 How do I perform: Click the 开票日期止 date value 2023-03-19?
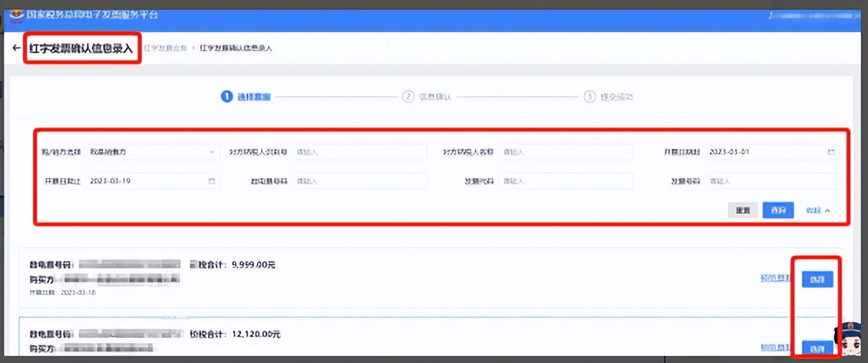[x=110, y=181]
